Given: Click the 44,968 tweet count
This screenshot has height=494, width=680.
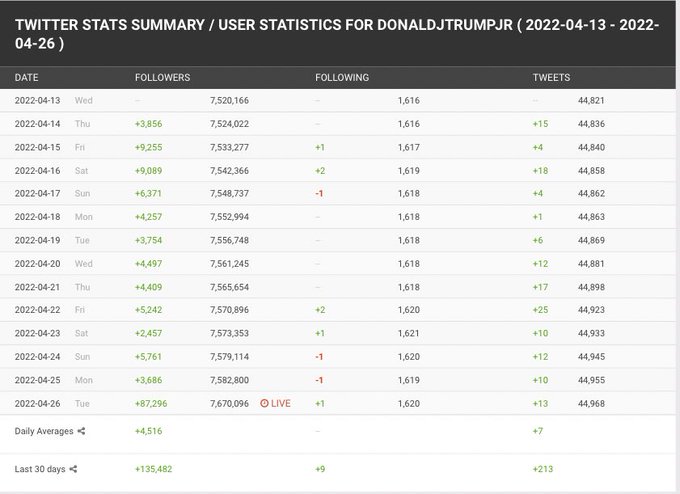Looking at the screenshot, I should click(x=591, y=403).
